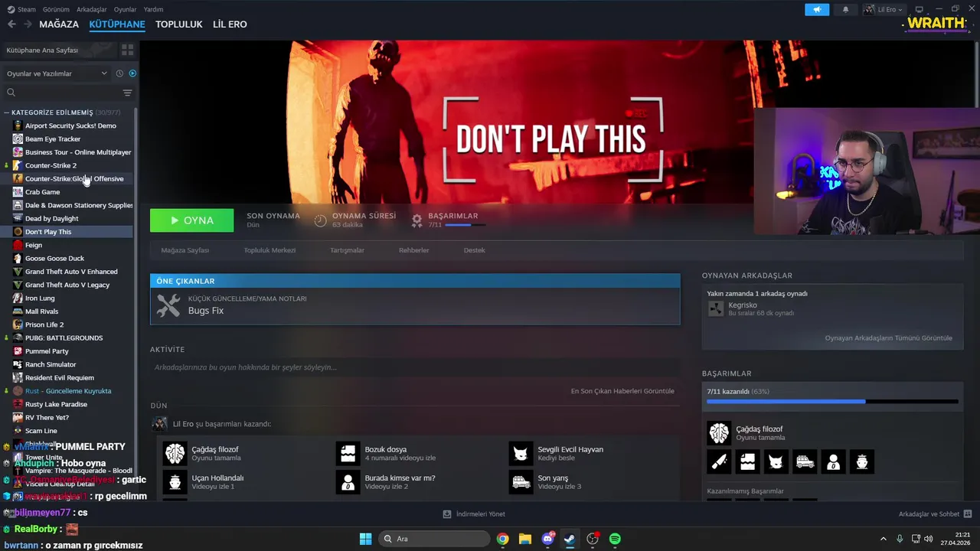Image resolution: width=980 pixels, height=551 pixels.
Task: Go back with the left arrow
Action: tap(11, 24)
